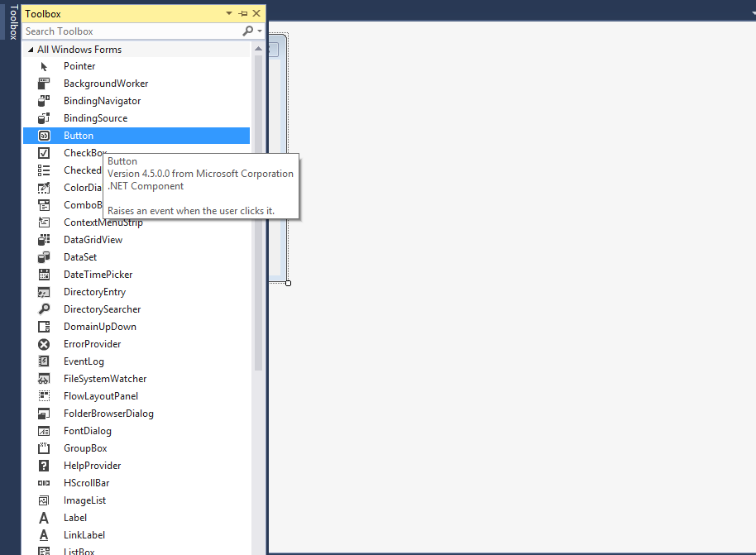Select the DateTimePicker icon

44,275
